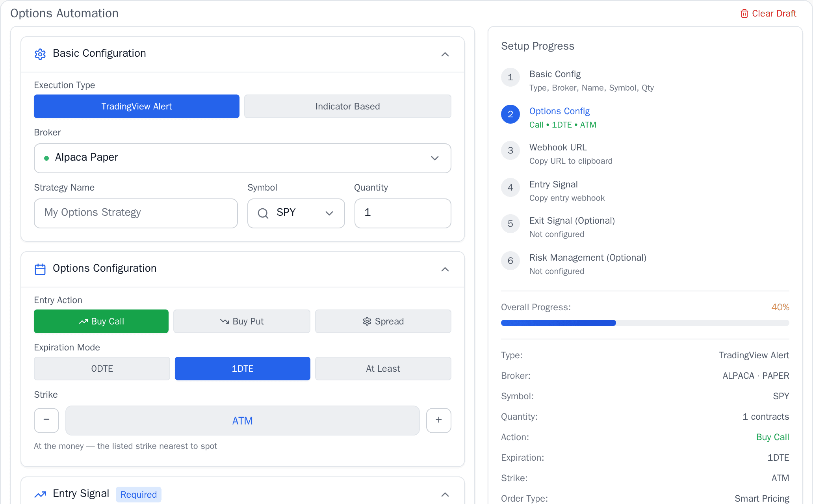Set expiration mode to At Least
The width and height of the screenshot is (813, 504).
[383, 369]
